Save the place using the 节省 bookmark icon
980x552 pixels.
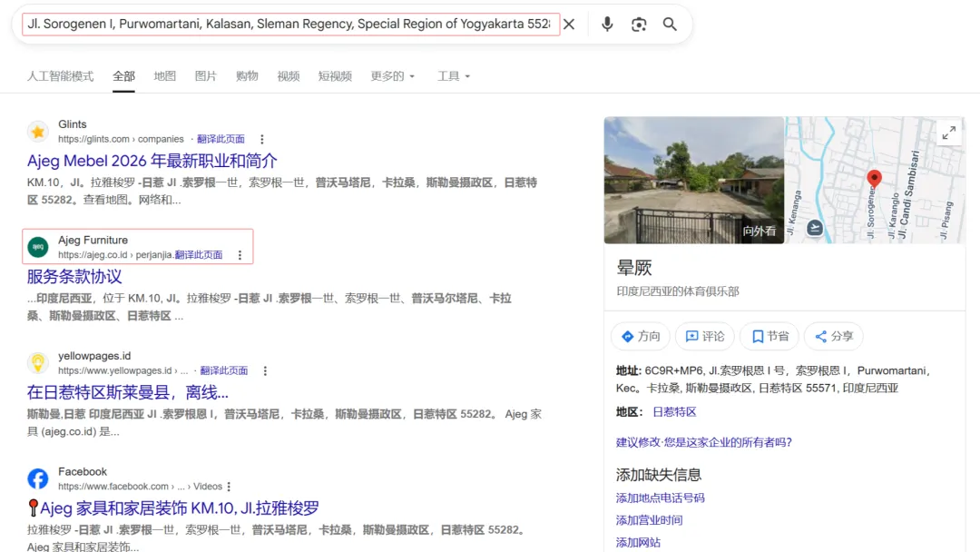tap(769, 336)
